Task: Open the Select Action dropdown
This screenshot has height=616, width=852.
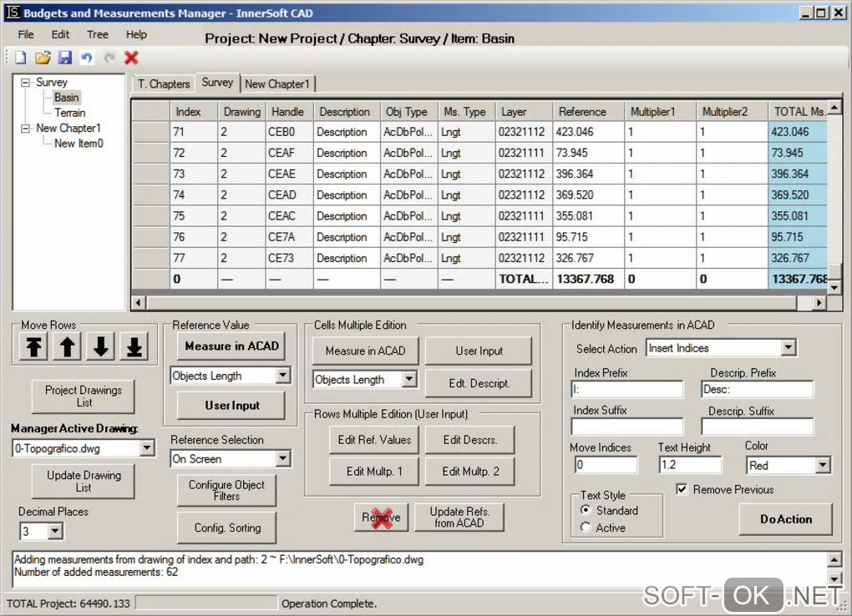Action: 789,348
